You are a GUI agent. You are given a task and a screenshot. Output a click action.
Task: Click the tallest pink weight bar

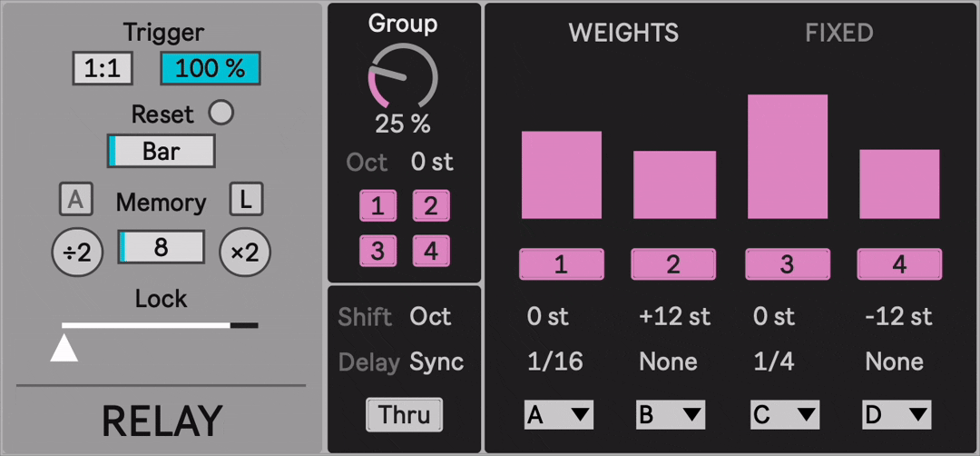(x=787, y=156)
